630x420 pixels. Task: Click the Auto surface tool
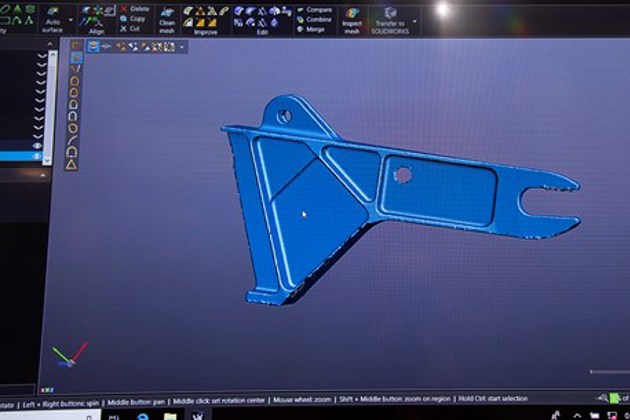[x=53, y=20]
